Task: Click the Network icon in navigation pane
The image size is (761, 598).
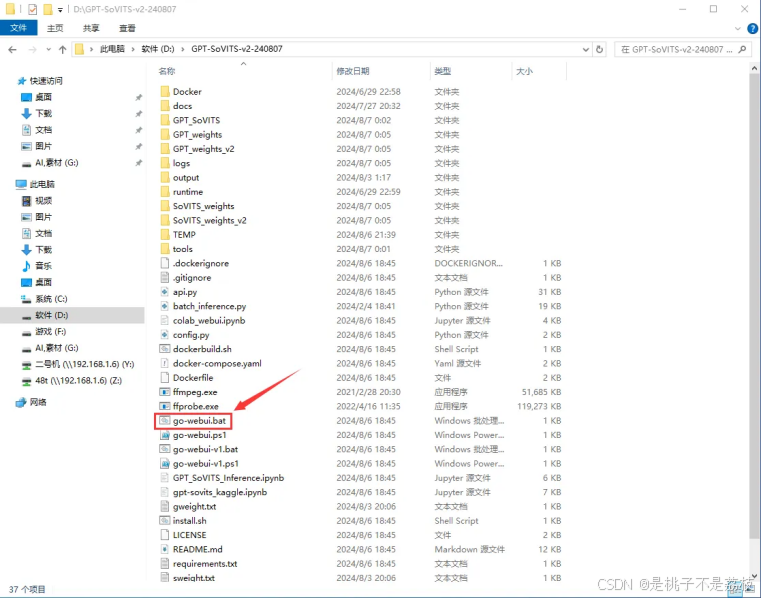Action: point(20,402)
